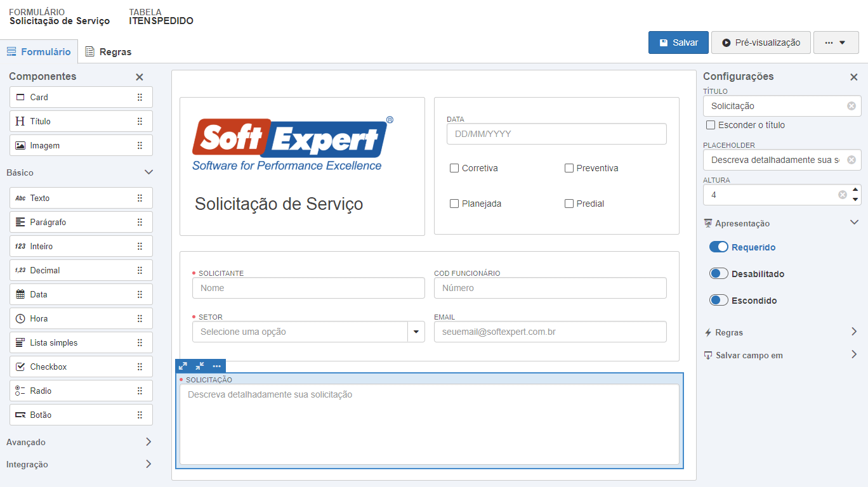
Task: Select the Formulário tab
Action: (x=39, y=52)
